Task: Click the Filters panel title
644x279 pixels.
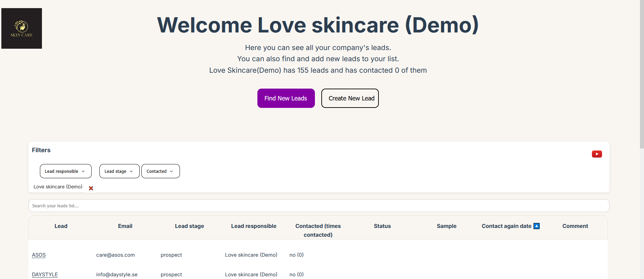Action: click(x=41, y=150)
